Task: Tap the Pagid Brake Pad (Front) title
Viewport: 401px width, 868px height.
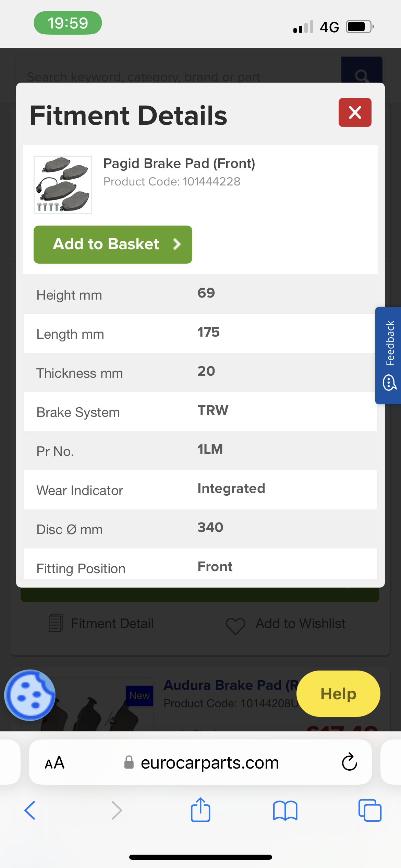Action: point(179,164)
